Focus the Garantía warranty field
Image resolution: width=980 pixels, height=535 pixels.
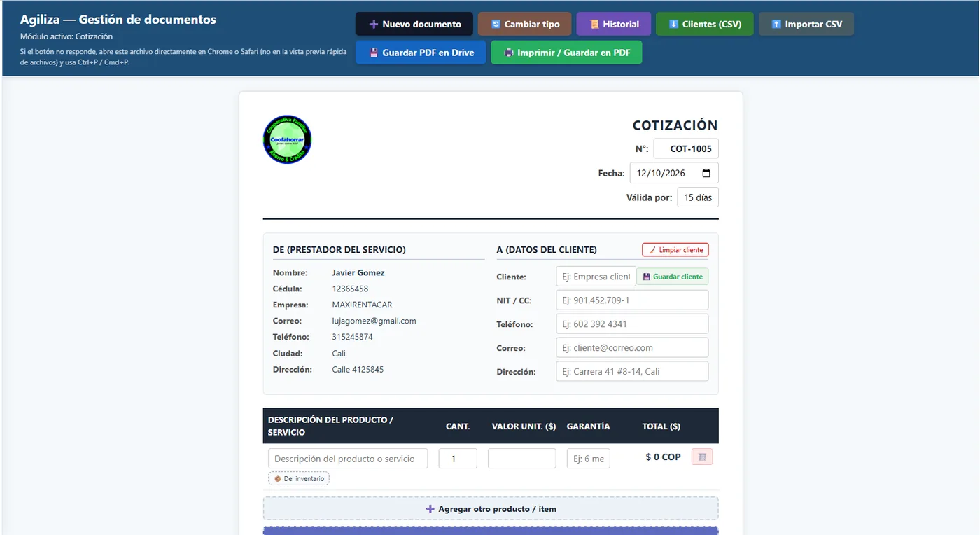point(589,459)
